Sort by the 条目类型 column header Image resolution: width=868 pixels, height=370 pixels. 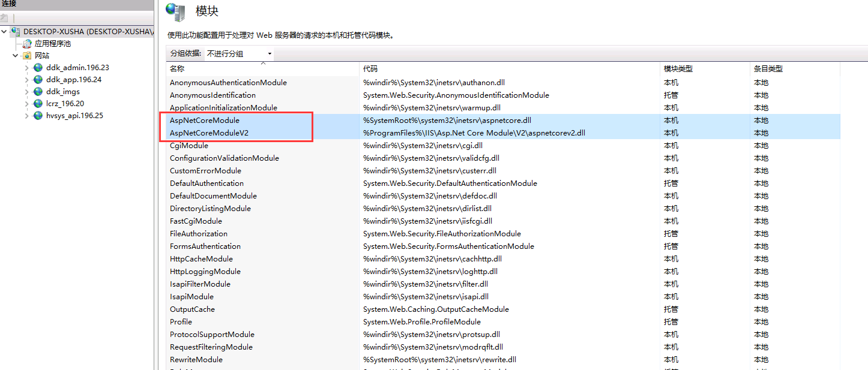[795, 69]
